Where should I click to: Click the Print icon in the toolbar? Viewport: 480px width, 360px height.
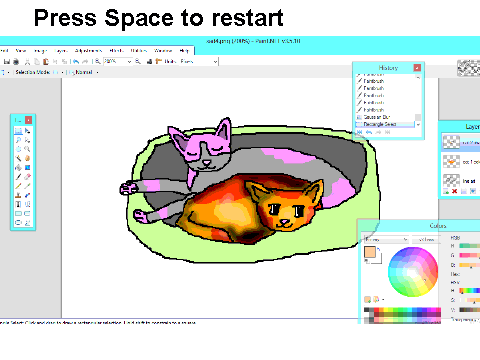tap(16, 61)
